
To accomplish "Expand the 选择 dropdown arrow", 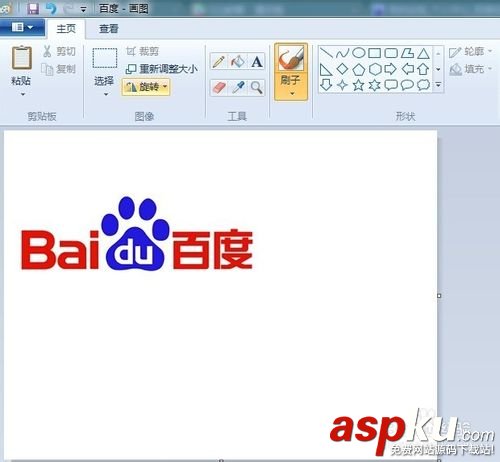I will point(106,95).
